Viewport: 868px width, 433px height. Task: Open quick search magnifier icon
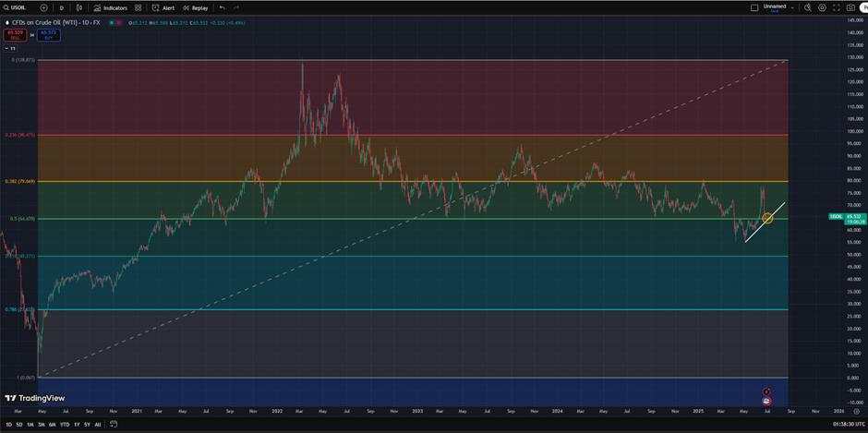click(x=808, y=7)
